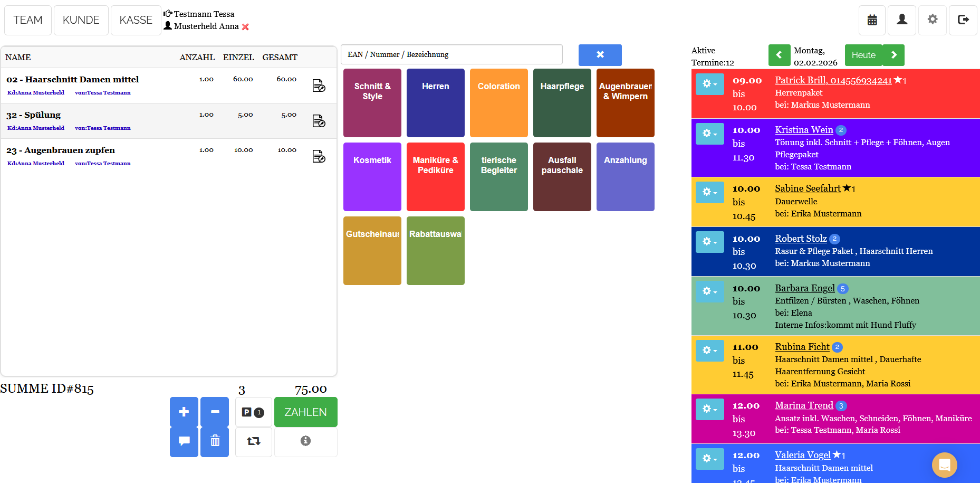Open the gear dropdown for Kristina Wein's appointment

pos(709,134)
